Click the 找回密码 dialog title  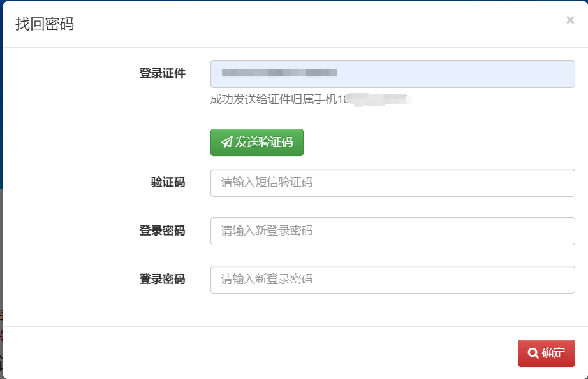[x=45, y=24]
